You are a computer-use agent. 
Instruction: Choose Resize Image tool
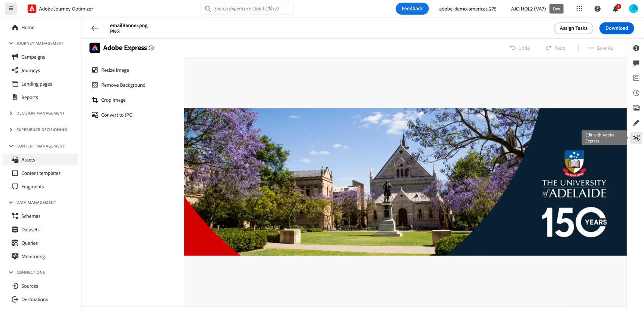coord(110,70)
